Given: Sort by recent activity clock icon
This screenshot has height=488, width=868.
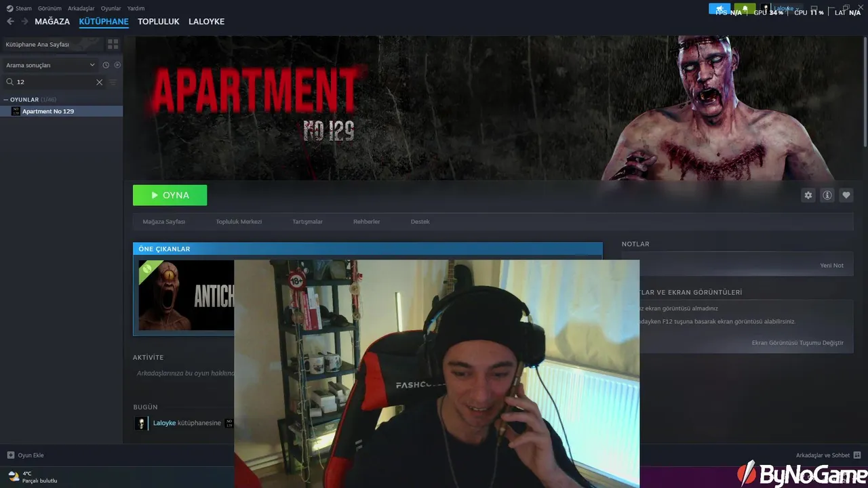Looking at the screenshot, I should point(106,65).
